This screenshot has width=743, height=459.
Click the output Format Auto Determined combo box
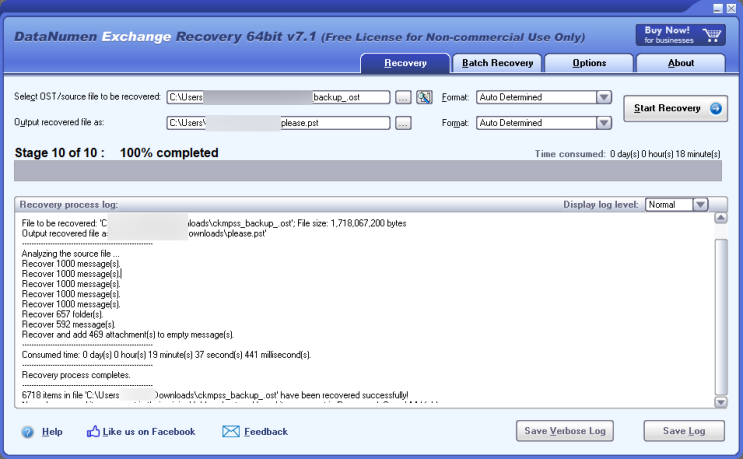pyautogui.click(x=544, y=123)
